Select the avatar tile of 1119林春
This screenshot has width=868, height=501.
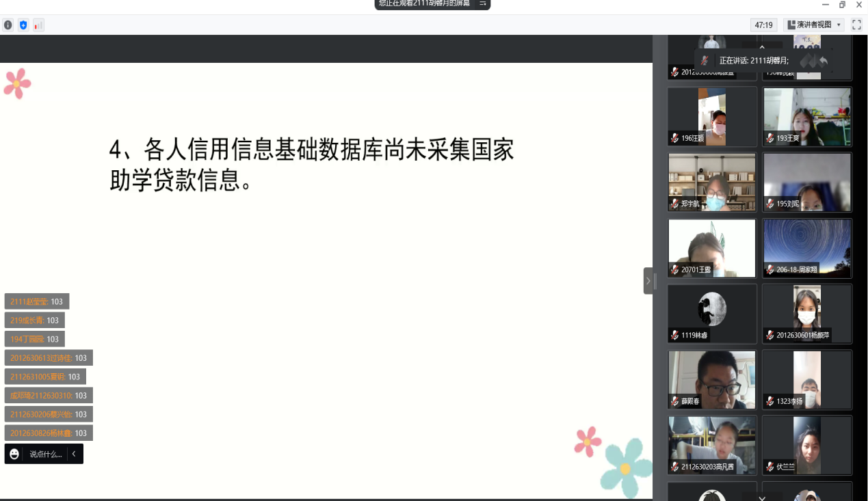(x=712, y=314)
